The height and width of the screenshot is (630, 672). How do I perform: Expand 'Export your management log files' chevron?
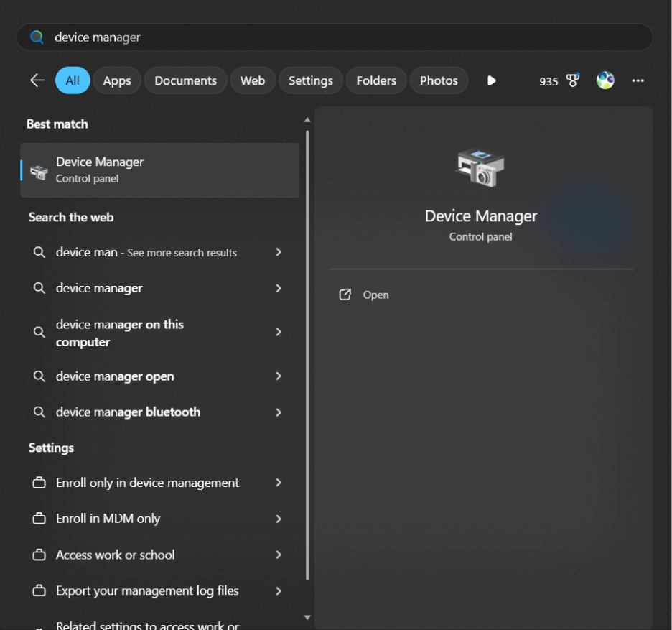point(279,591)
